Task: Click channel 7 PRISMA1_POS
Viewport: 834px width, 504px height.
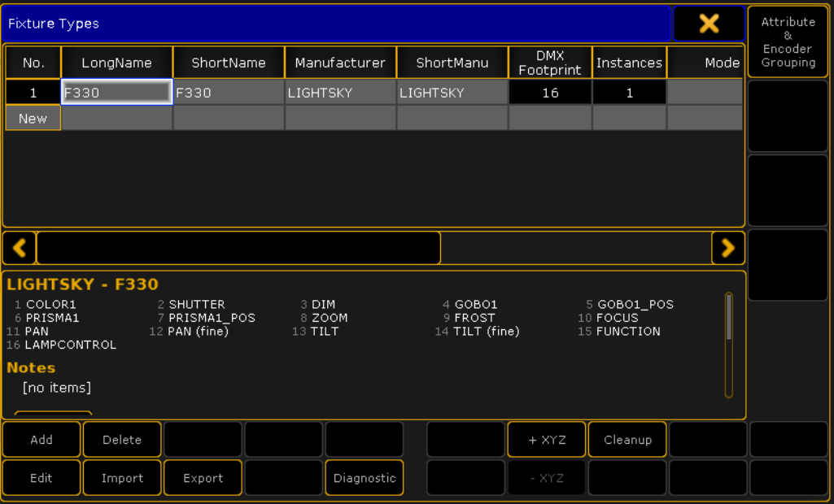Action: [x=207, y=318]
